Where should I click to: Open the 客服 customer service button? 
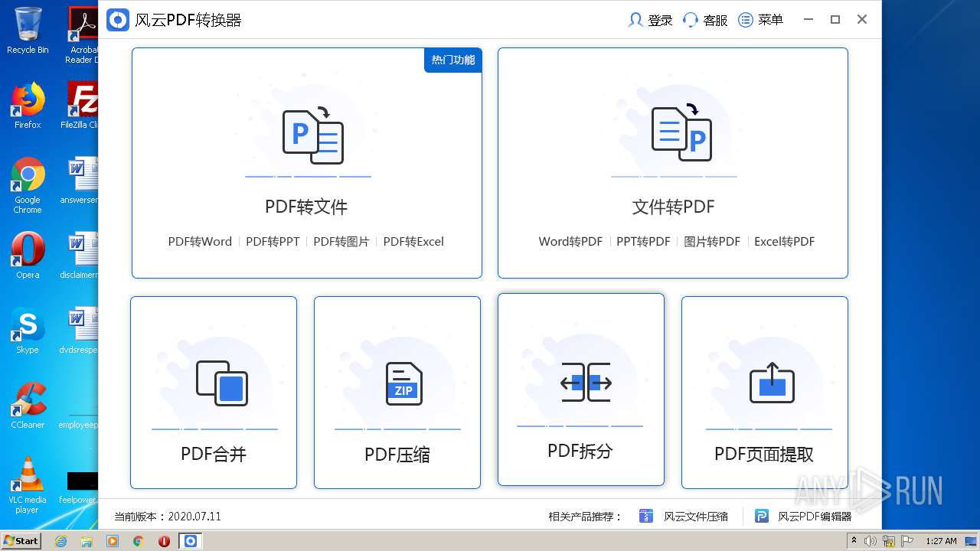pos(705,20)
